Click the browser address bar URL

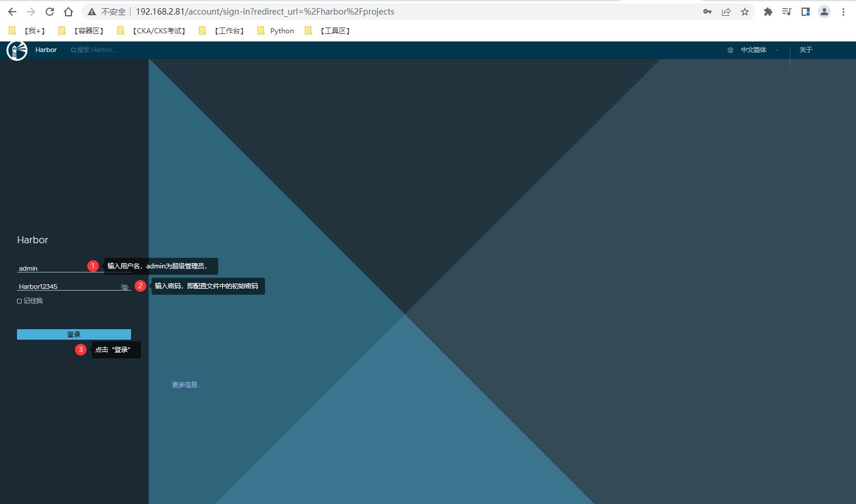pyautogui.click(x=265, y=12)
